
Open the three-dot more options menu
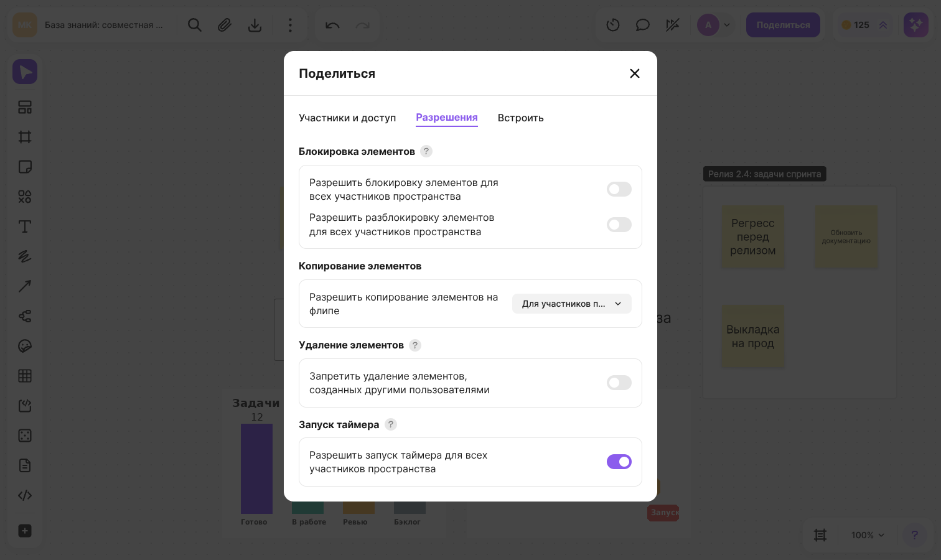pyautogui.click(x=290, y=25)
